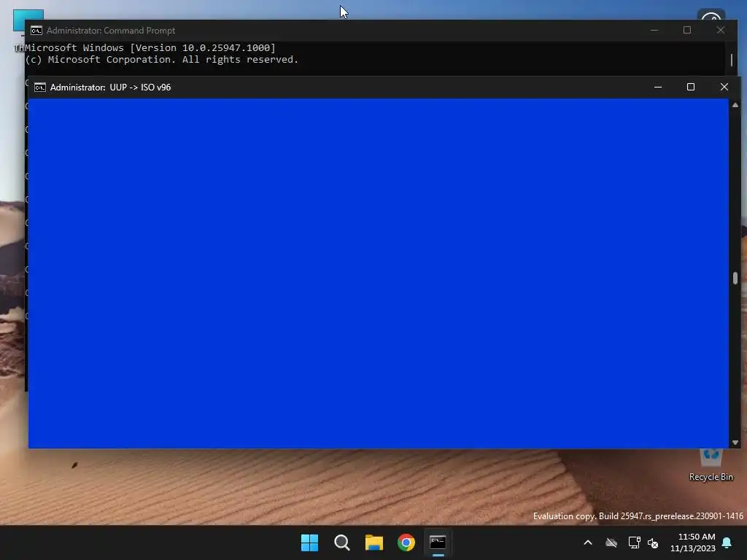
Task: Maximize the Command Prompt window
Action: [687, 31]
